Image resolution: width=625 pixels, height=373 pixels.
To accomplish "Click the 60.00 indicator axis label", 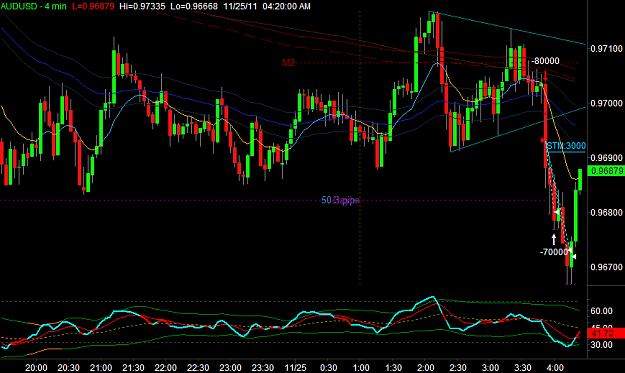I will 601,311.
